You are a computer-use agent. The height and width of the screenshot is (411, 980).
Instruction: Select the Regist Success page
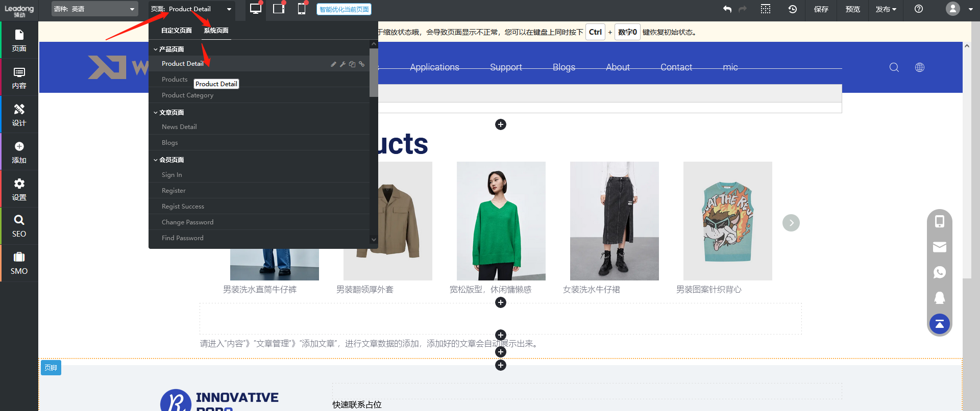(259, 207)
